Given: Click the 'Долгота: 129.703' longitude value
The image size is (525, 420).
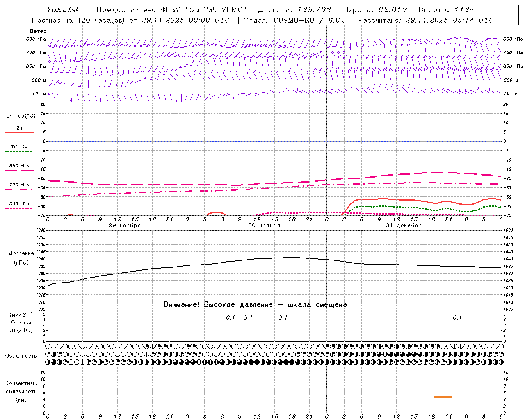Looking at the screenshot, I should click(x=294, y=9).
